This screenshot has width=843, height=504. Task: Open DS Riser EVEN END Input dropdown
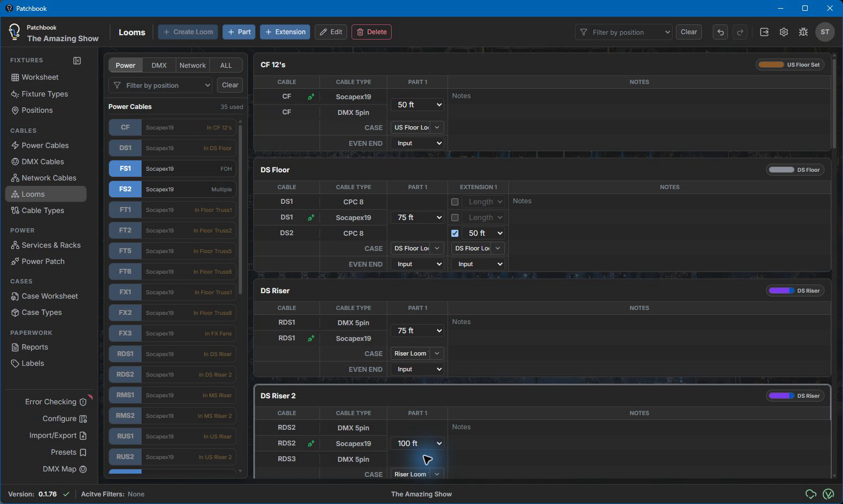[418, 369]
